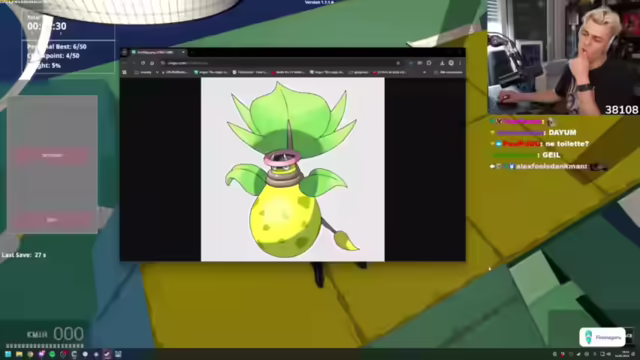Open a new browser tab

tap(193, 52)
